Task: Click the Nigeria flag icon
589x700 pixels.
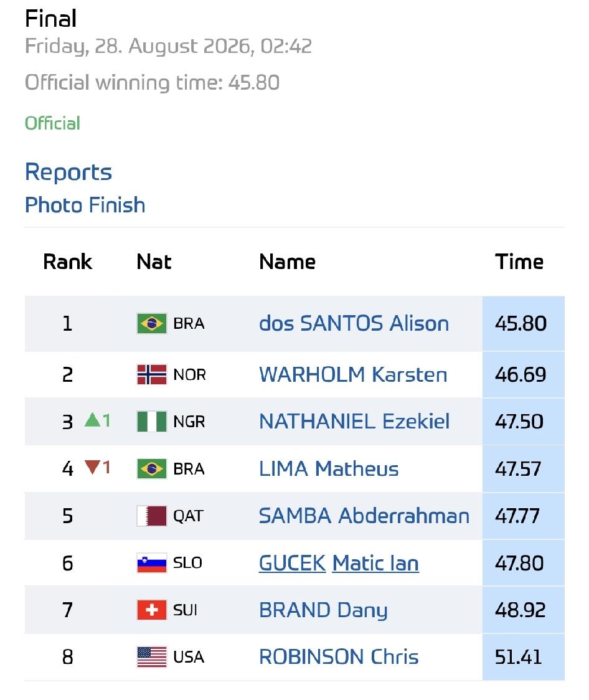Action: coord(152,422)
